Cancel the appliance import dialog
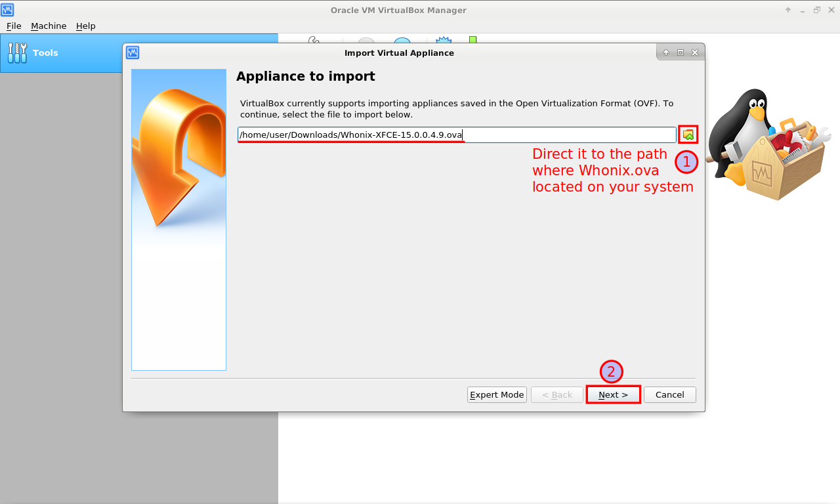840x504 pixels. tap(669, 394)
